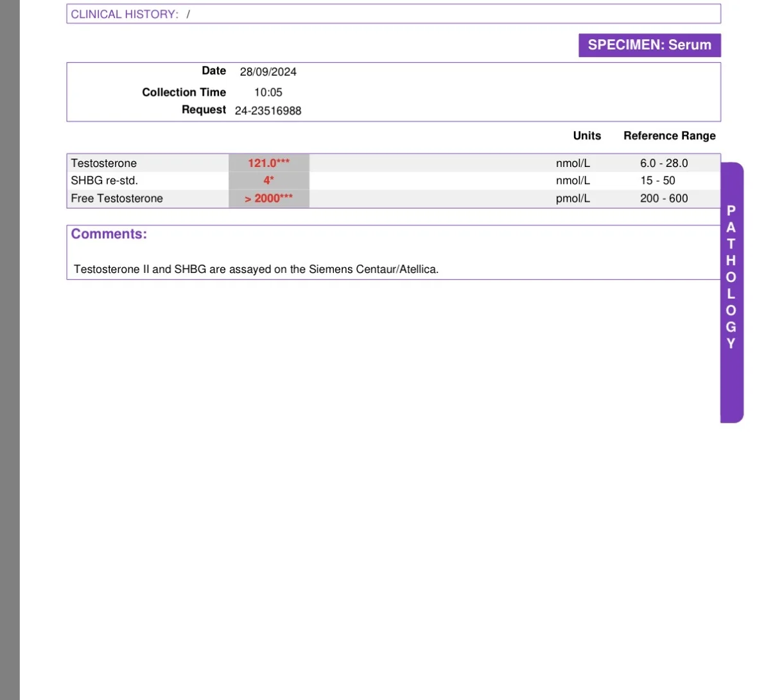This screenshot has width=757, height=700.
Task: Click the SHBG re-std. row label
Action: (104, 180)
